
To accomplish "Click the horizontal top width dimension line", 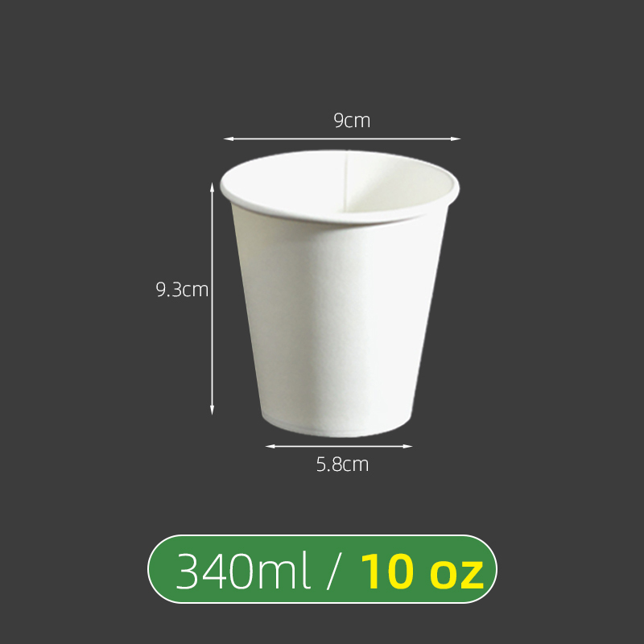I will [341, 138].
